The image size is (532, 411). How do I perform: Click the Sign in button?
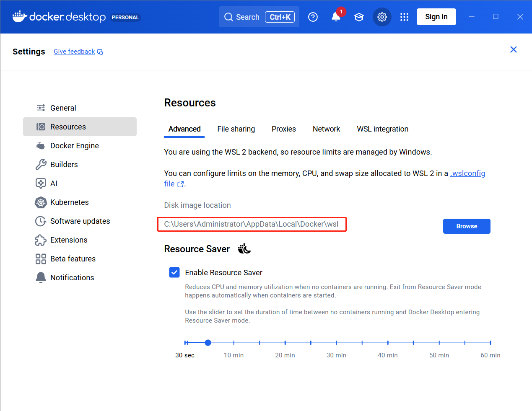[x=436, y=17]
